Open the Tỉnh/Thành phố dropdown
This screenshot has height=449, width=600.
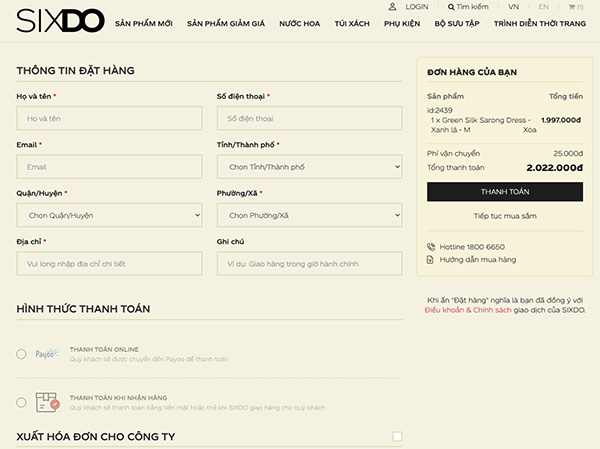tap(309, 167)
